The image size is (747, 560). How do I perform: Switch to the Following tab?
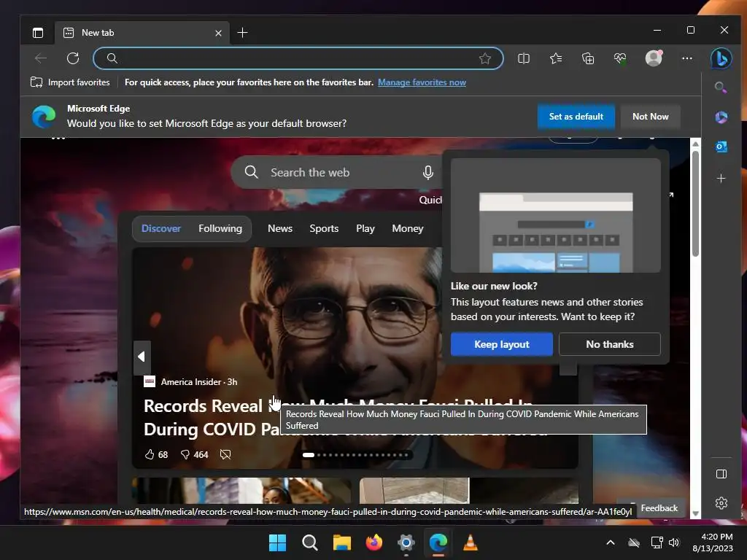pos(220,228)
